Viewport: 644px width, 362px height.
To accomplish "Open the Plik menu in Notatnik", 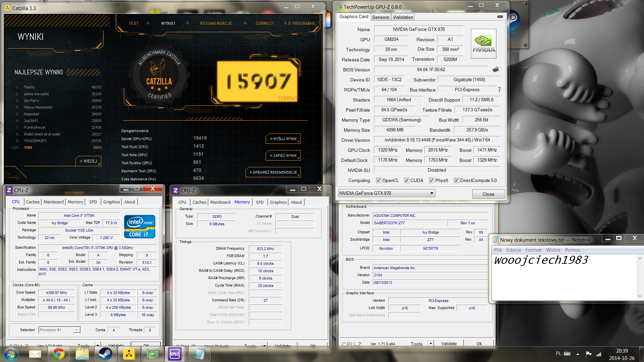I will tap(498, 250).
